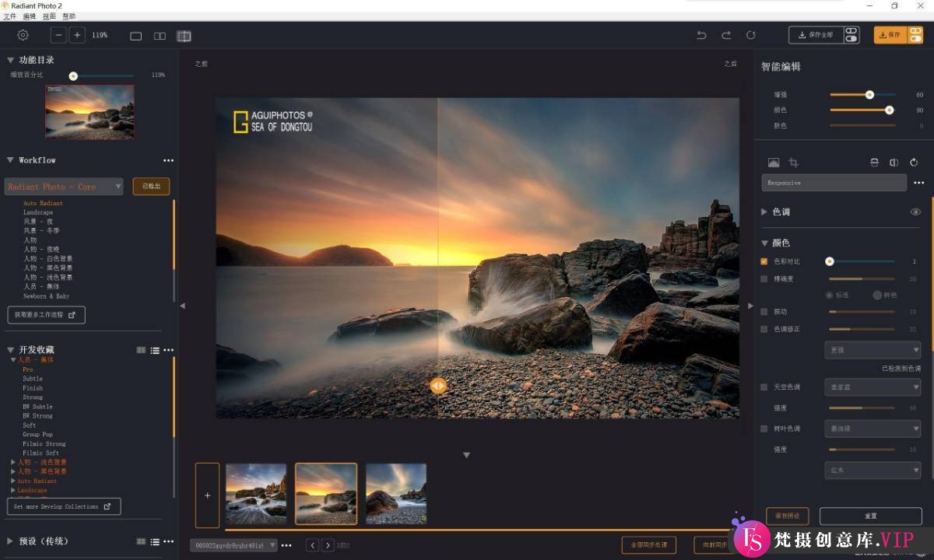Open the histogram image icon in edit panel

pos(774,163)
